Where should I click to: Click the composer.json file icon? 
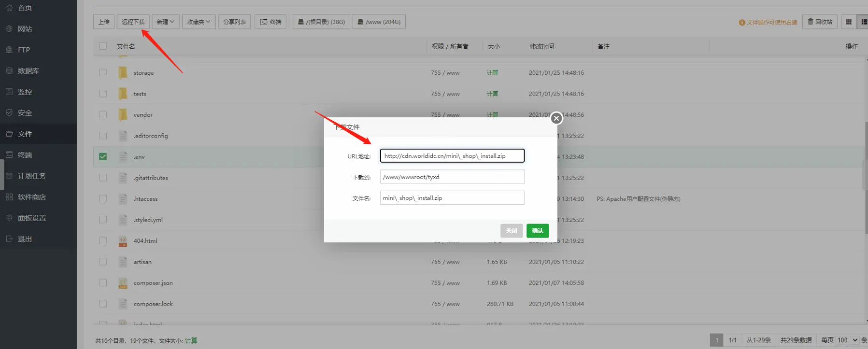click(x=123, y=283)
